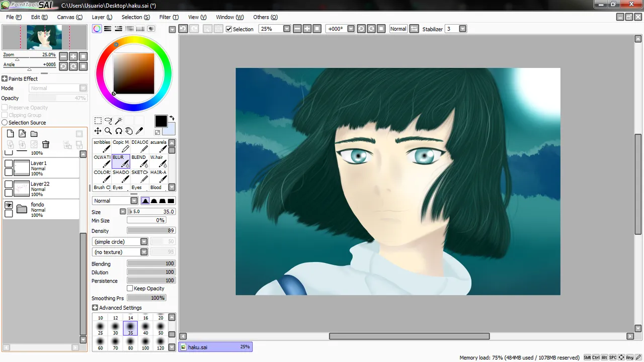Image resolution: width=644 pixels, height=362 pixels.
Task: Choose the W.hair brush preset
Action: pos(158,161)
